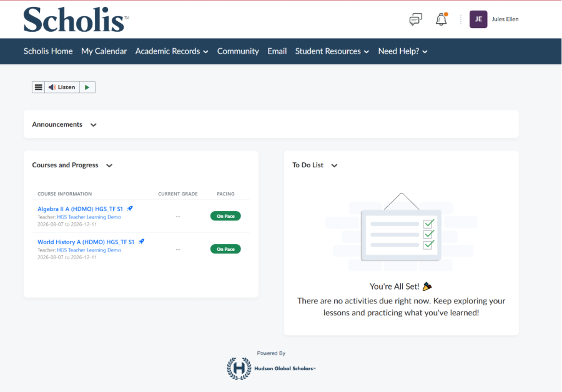Viewport: 562px width, 392px height.
Task: Click the CURRENT GRADE column header
Action: (178, 194)
